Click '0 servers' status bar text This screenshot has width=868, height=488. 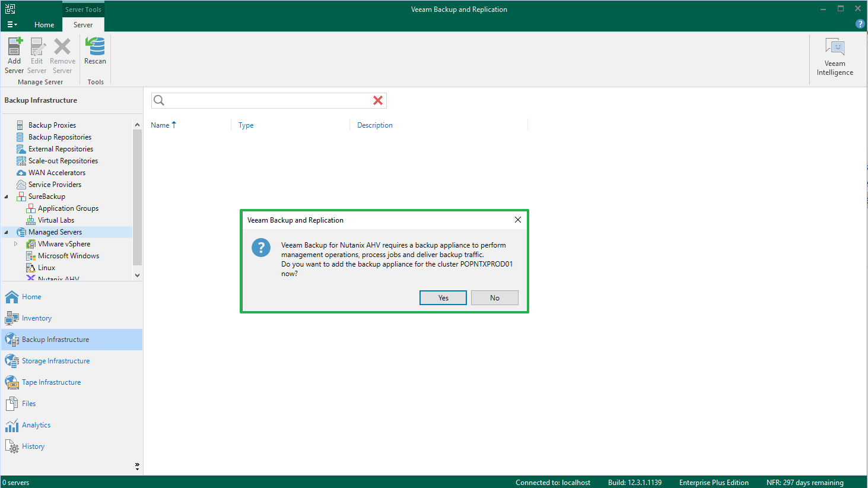coord(16,483)
